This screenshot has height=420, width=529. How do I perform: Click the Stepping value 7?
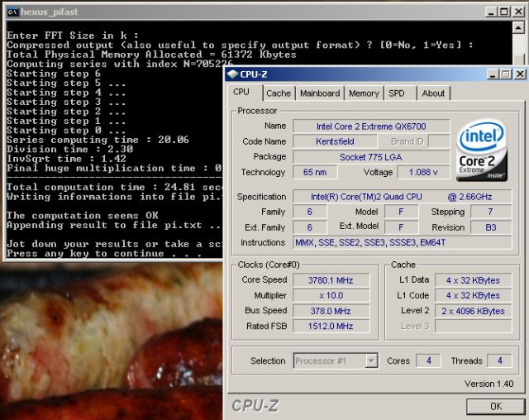tap(490, 212)
